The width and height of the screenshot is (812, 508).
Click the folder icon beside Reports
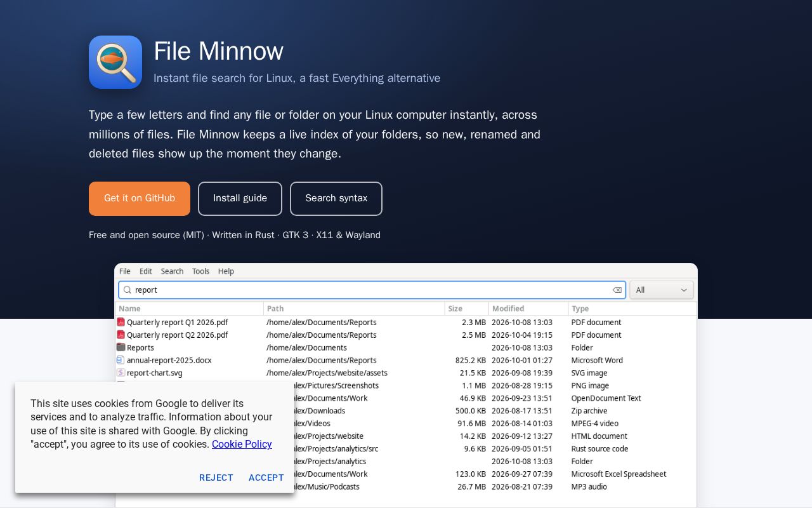coord(121,347)
